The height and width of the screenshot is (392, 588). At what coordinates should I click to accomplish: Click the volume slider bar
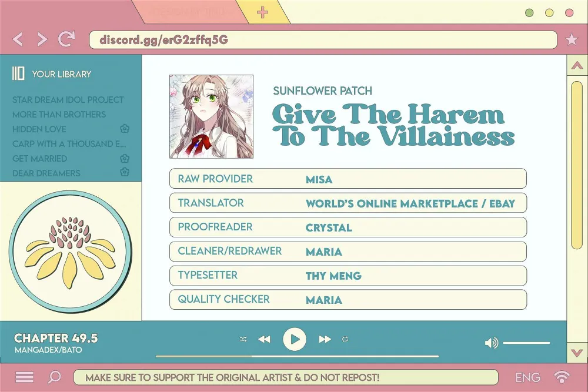point(526,343)
